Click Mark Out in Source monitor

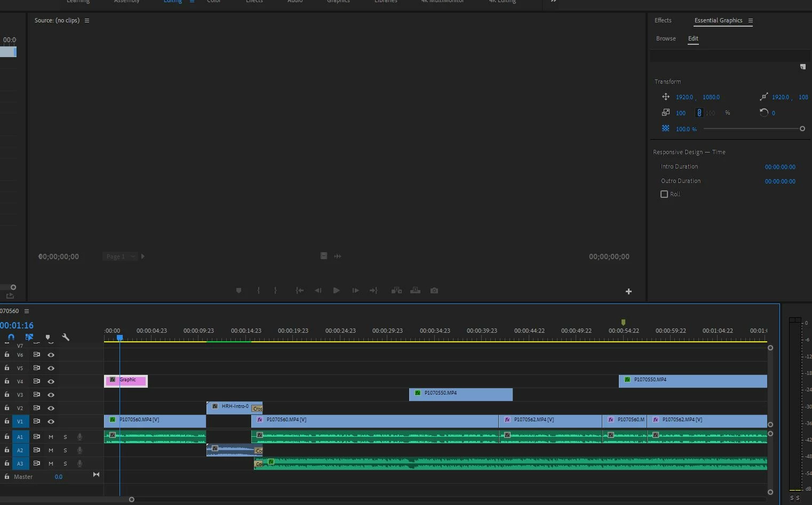(x=275, y=291)
